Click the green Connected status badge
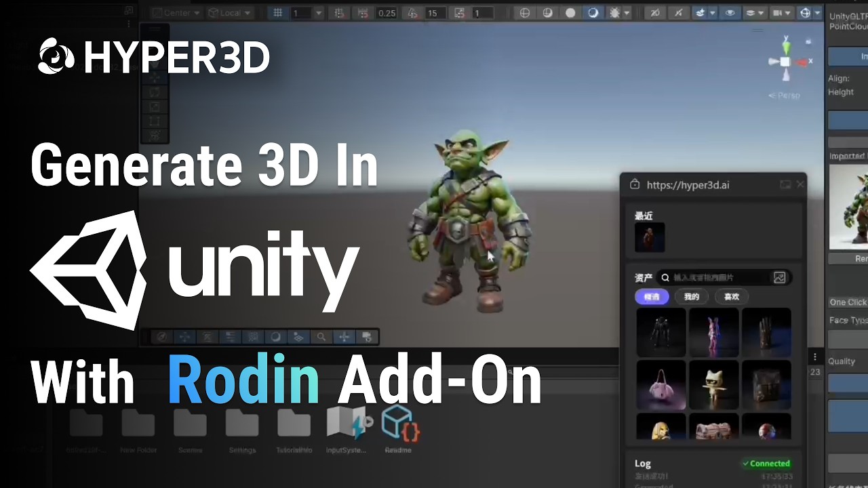The image size is (868, 488). [x=766, y=464]
